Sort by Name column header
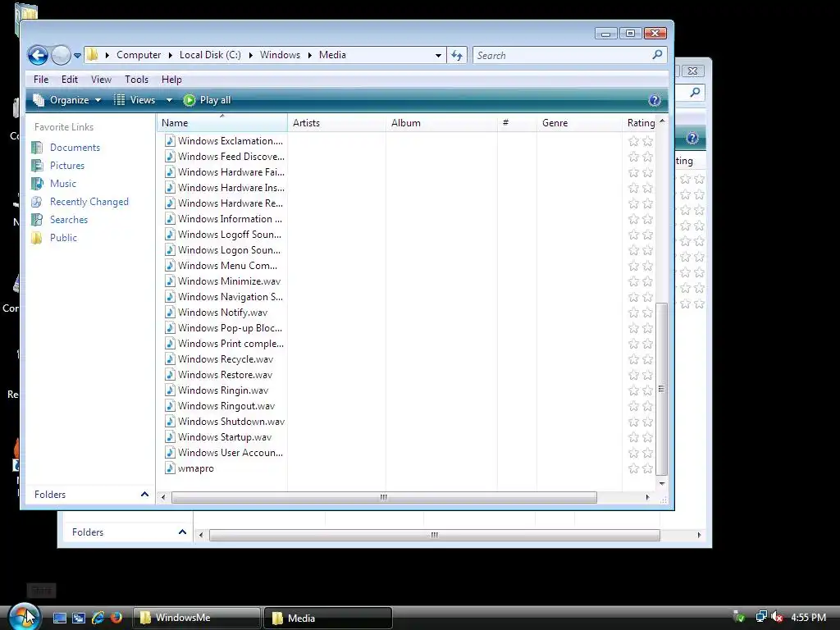The image size is (840, 630). coord(222,123)
